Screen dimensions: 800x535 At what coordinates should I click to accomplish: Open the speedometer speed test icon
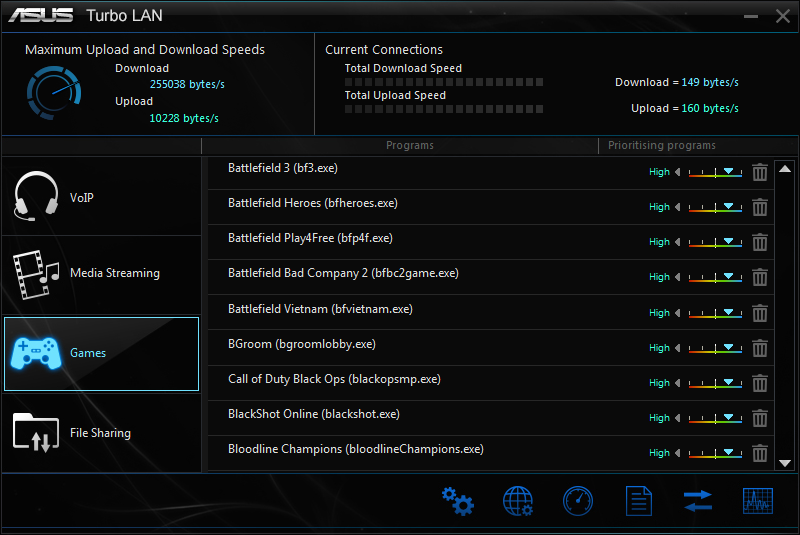[x=578, y=500]
